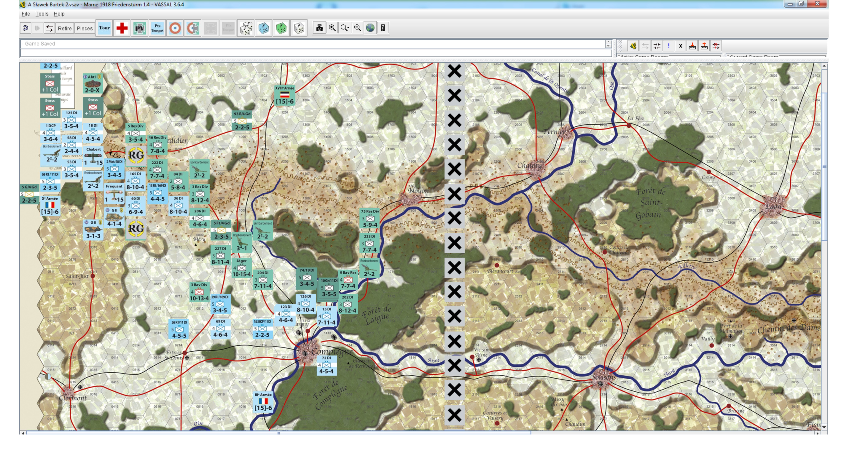Click the roundel and iron cross icon

[193, 28]
